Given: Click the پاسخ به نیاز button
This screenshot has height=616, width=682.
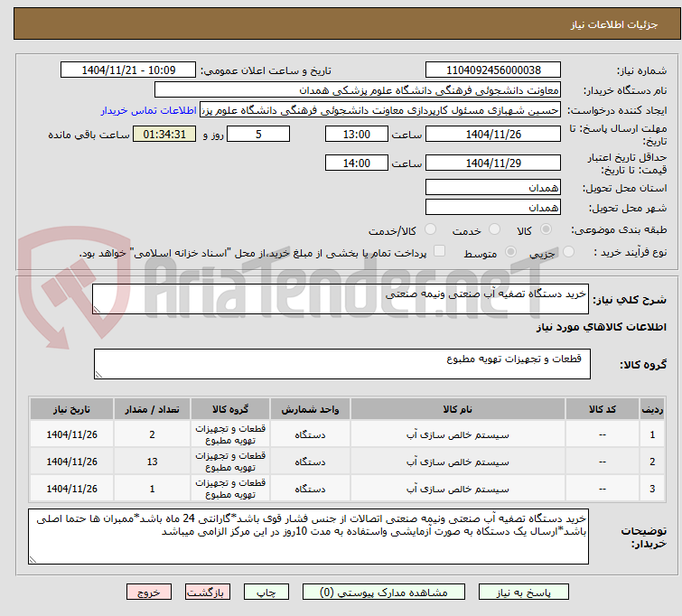Looking at the screenshot, I should 524,593.
